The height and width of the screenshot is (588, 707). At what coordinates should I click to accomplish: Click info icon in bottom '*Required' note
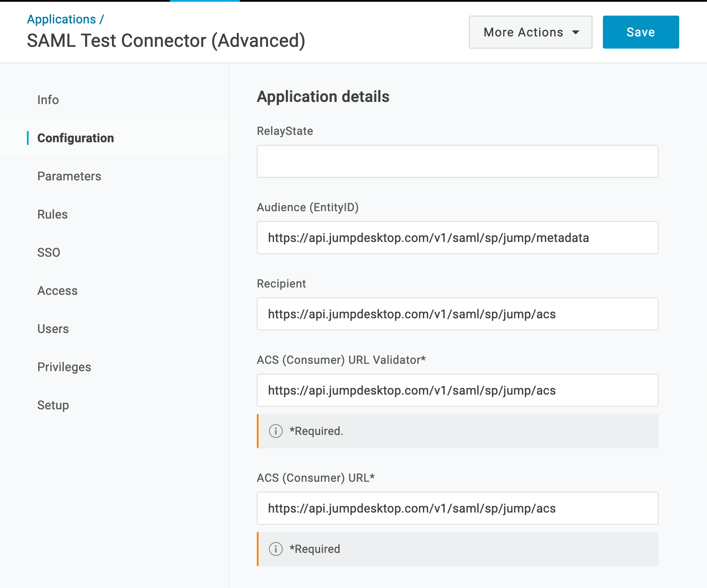[276, 549]
